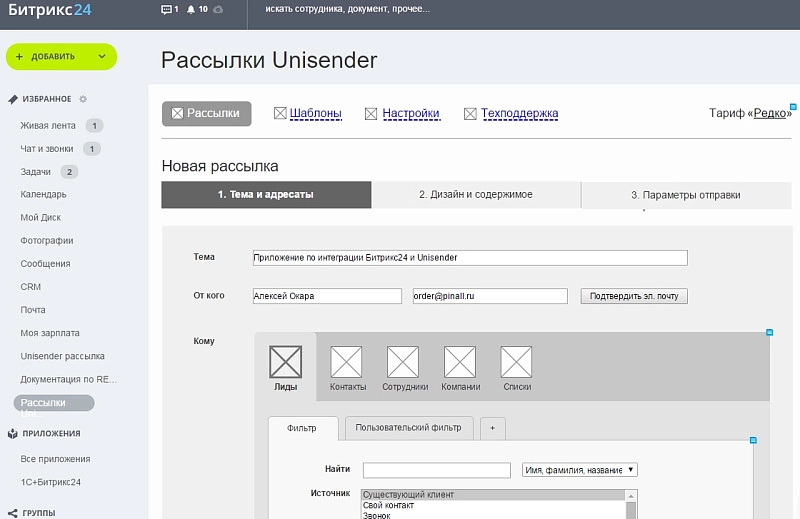Open the notifications bell icon
800x519 pixels.
[191, 10]
